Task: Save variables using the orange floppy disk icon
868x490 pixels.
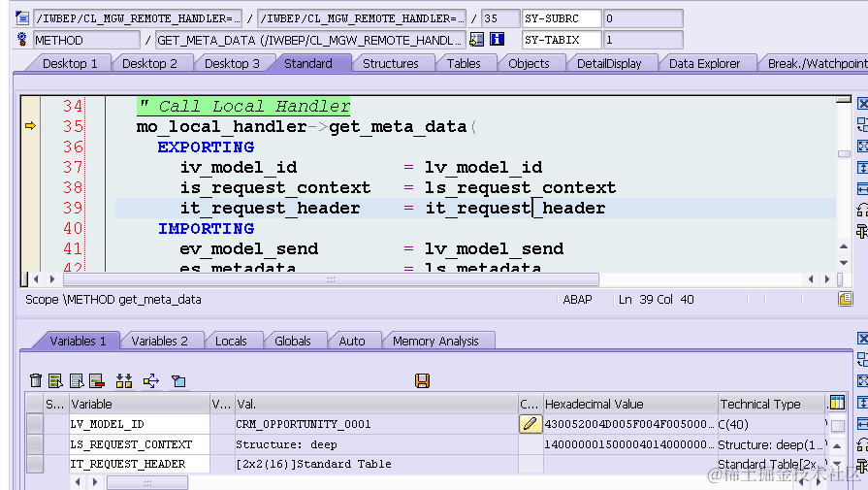Action: point(423,380)
